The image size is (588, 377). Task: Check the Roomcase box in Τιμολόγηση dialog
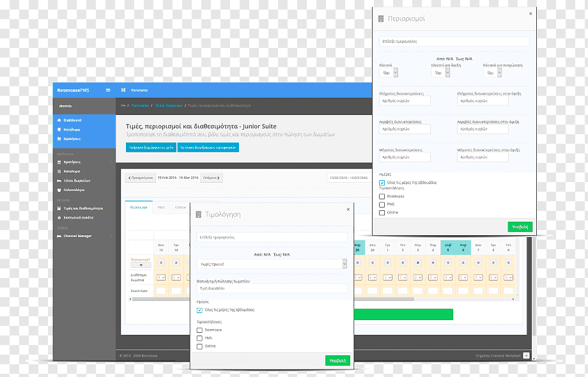click(199, 330)
